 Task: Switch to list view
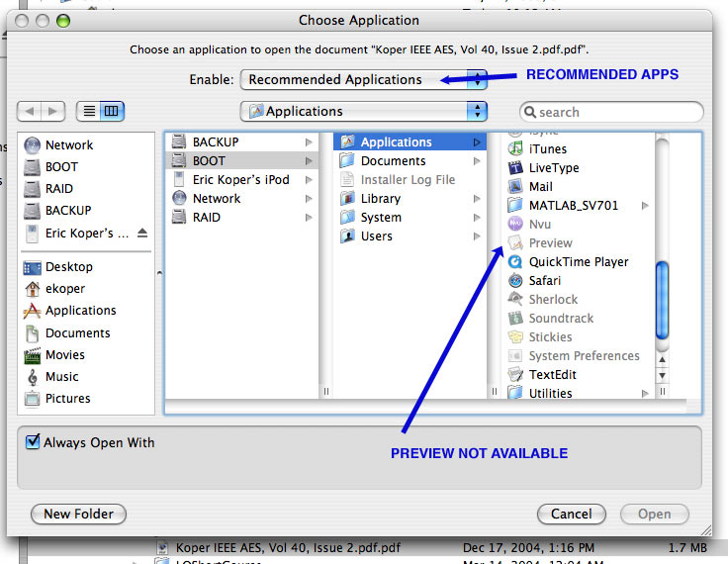click(89, 111)
